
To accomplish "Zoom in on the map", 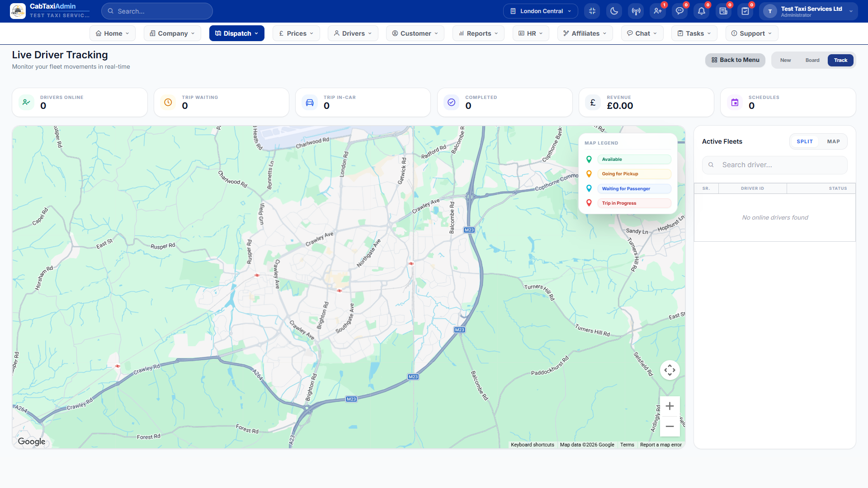I will click(670, 406).
